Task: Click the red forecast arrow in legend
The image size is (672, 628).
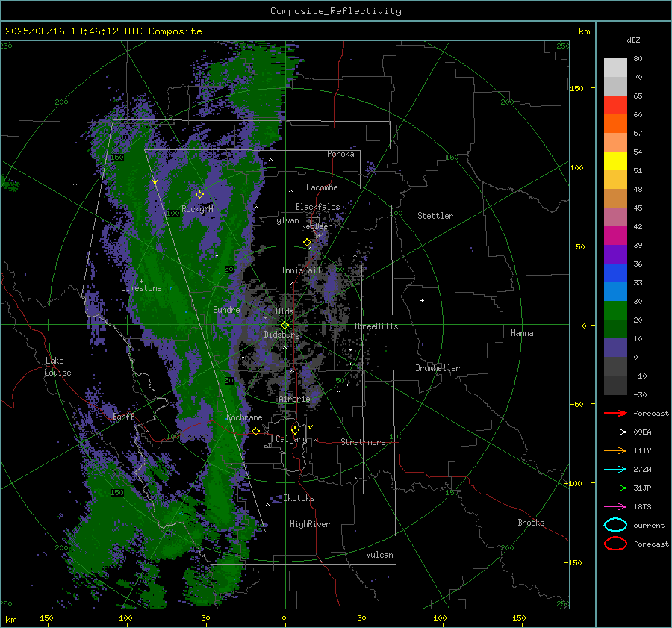Action: (x=615, y=413)
